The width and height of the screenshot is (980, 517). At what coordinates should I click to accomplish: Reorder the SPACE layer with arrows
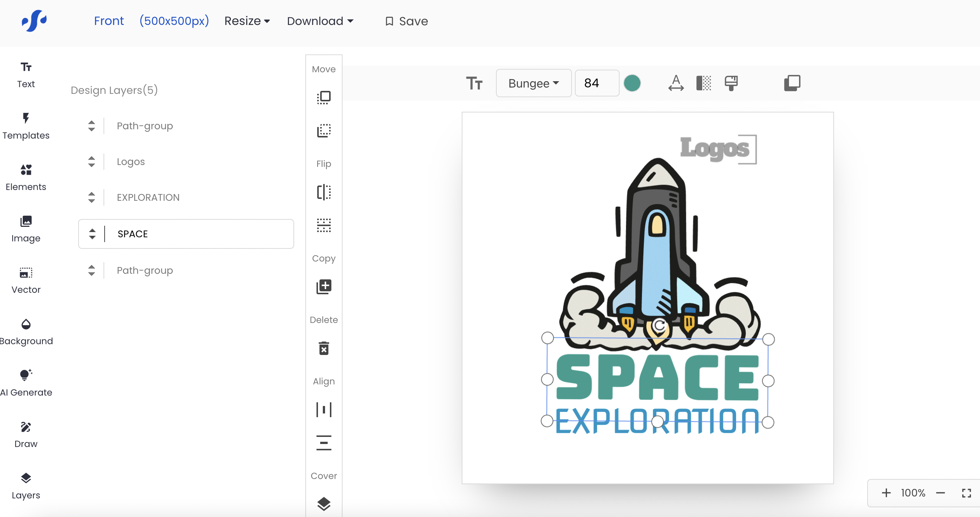tap(92, 234)
